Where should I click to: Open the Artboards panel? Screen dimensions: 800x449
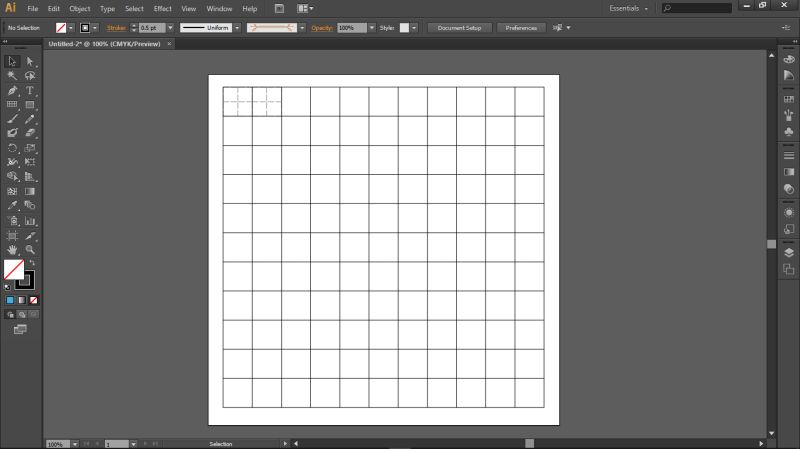pyautogui.click(x=789, y=269)
